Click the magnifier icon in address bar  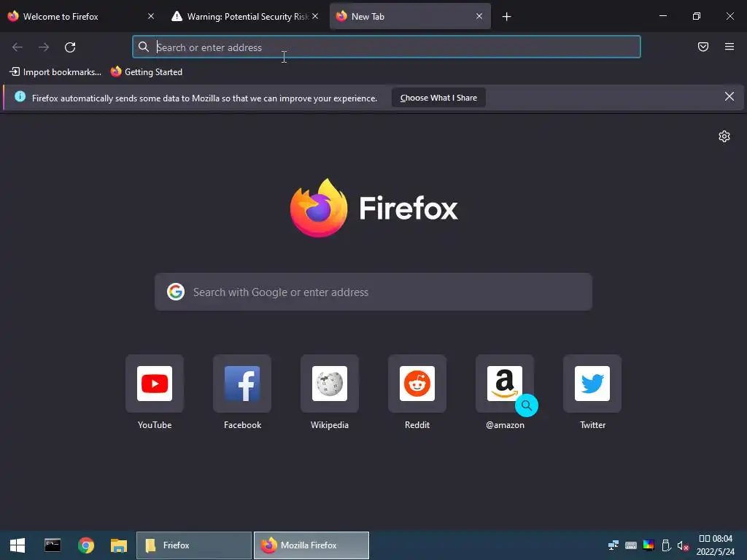[144, 47]
